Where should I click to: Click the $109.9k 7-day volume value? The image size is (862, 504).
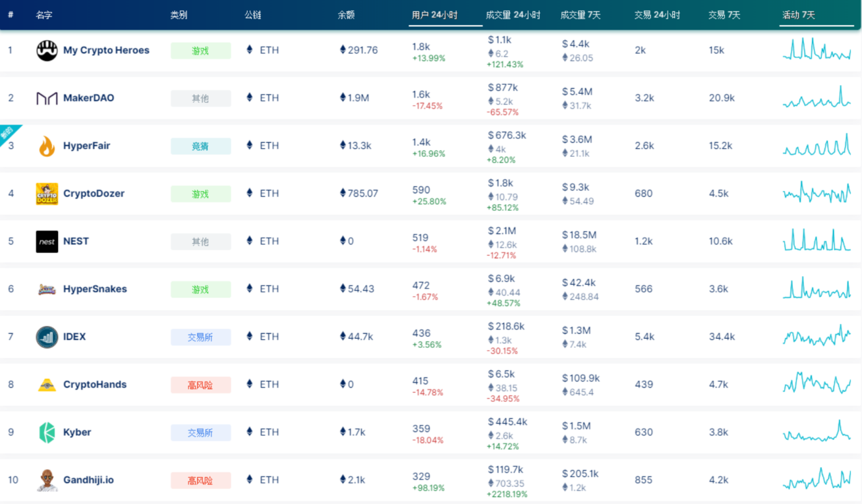pos(581,378)
